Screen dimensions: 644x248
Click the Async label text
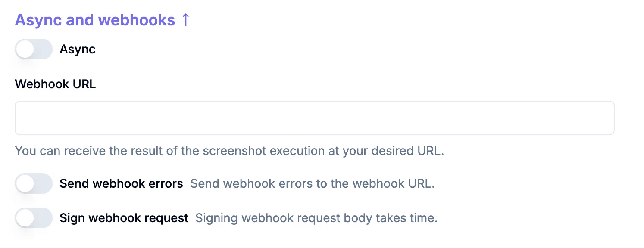click(x=78, y=49)
